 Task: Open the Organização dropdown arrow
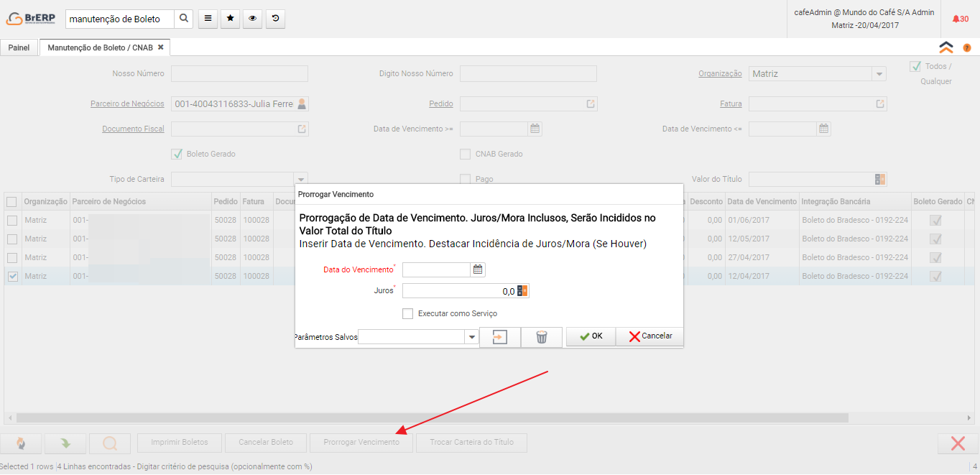[879, 73]
